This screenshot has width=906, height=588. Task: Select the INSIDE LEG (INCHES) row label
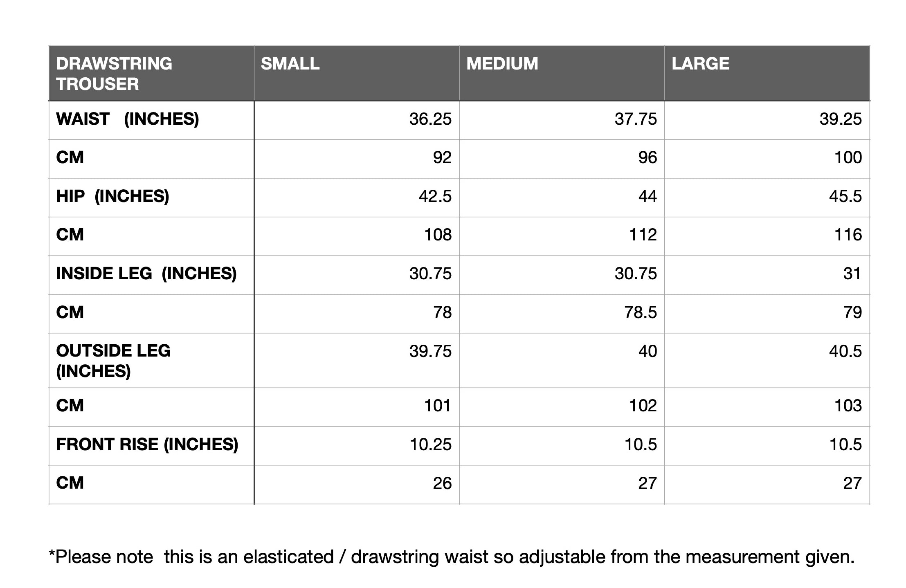(x=146, y=274)
